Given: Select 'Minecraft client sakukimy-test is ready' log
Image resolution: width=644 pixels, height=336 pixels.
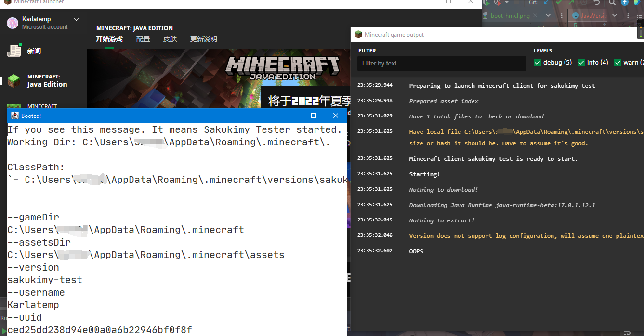Looking at the screenshot, I should [x=493, y=159].
